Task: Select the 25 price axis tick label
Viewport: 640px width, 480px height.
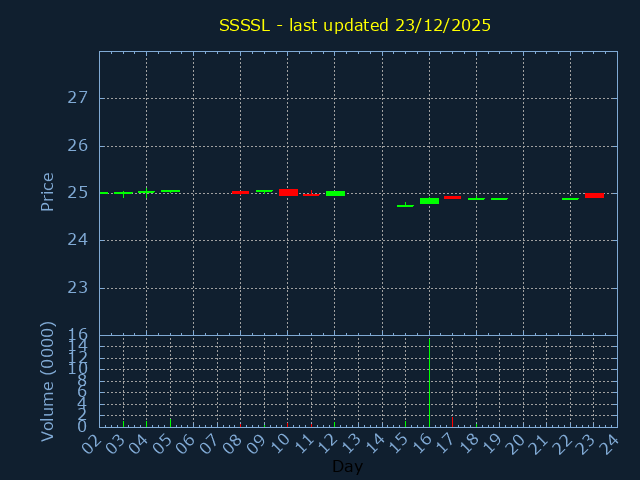Action: point(78,193)
